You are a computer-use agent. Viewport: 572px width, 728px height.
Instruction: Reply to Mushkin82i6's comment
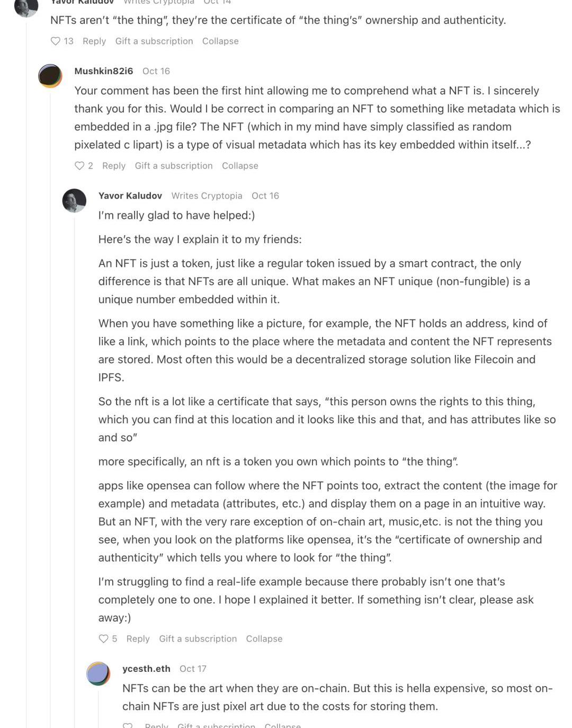(114, 166)
